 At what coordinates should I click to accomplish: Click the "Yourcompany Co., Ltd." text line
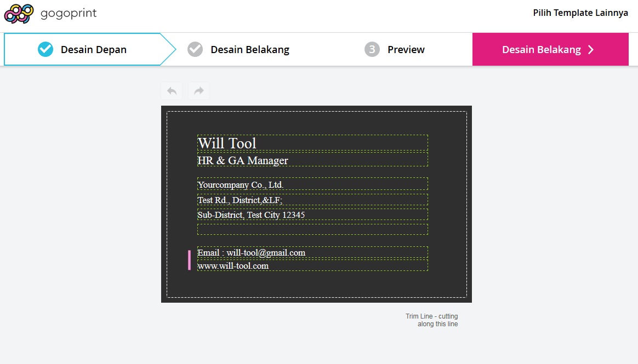[x=241, y=184]
